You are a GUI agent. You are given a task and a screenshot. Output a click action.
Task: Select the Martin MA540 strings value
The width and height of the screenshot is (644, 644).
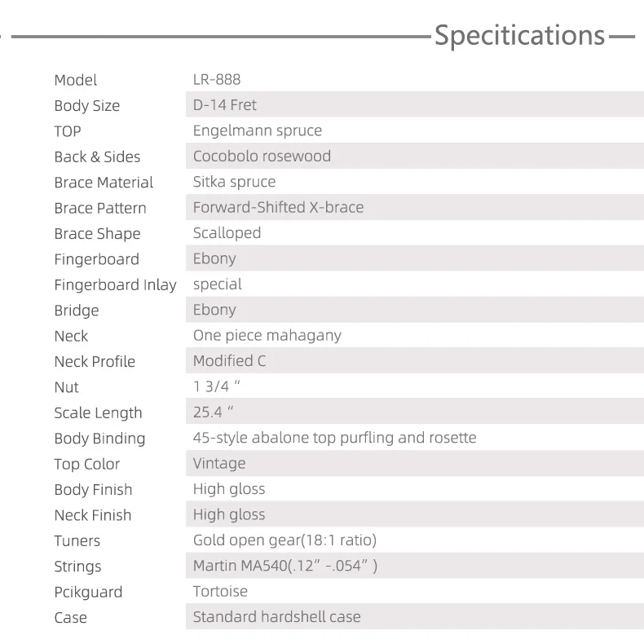285,566
